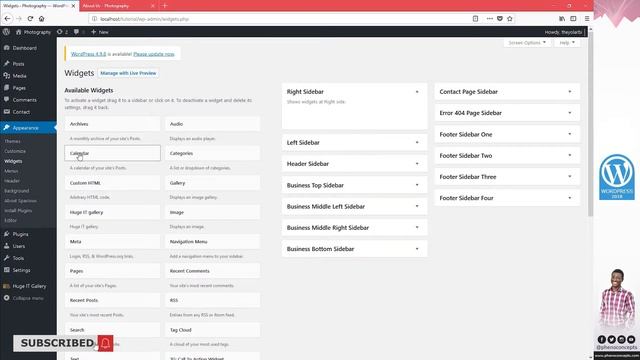Go to browser home icon

tap(42, 19)
